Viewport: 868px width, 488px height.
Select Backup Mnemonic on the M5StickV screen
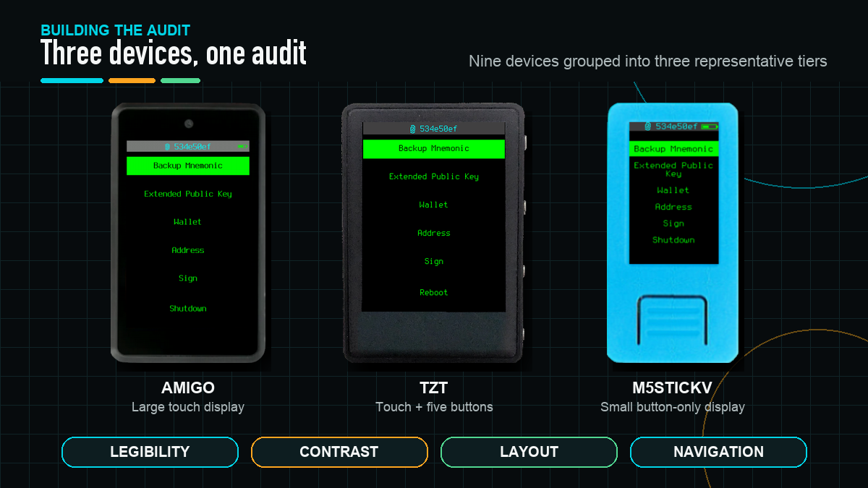pyautogui.click(x=673, y=149)
